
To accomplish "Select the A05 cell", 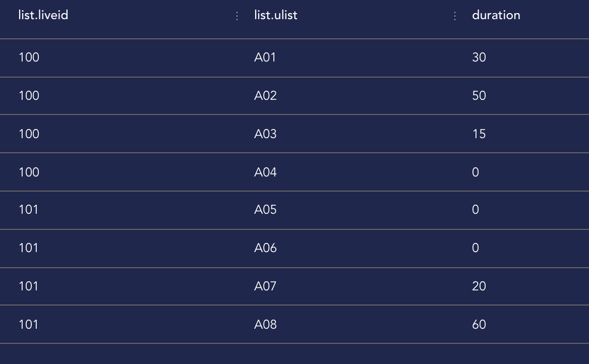I will pos(265,210).
